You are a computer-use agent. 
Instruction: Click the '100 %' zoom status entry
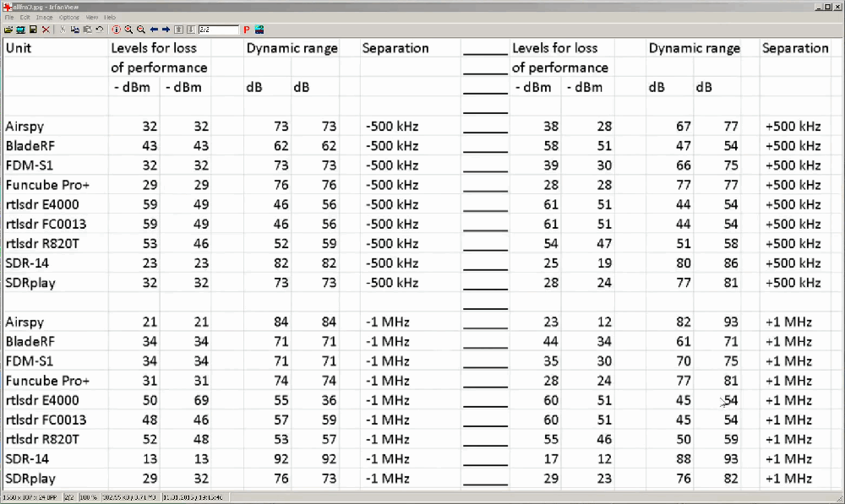(x=88, y=497)
